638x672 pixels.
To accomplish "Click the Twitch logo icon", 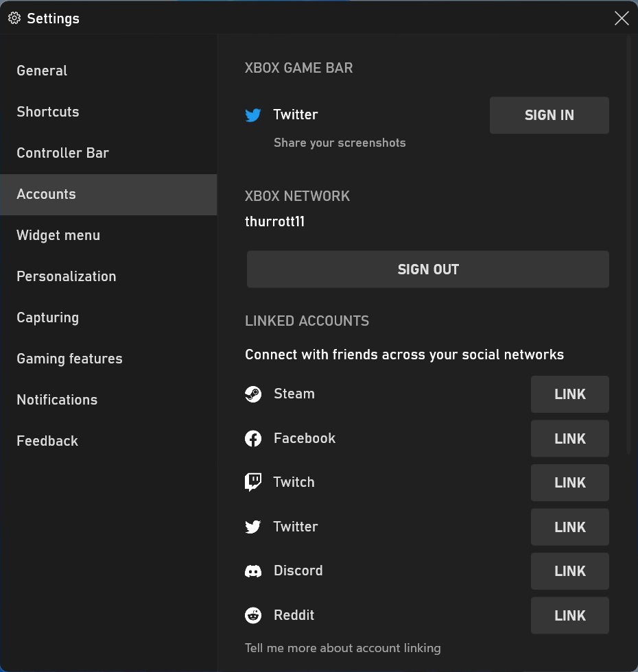I will (x=253, y=483).
